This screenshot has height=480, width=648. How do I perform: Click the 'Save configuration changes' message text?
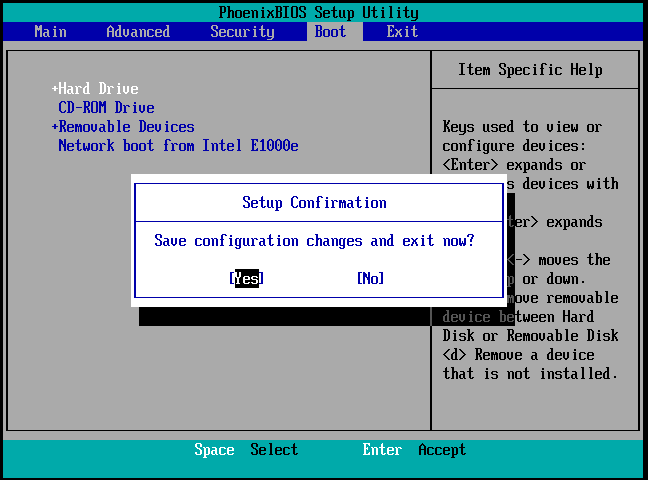[314, 241]
